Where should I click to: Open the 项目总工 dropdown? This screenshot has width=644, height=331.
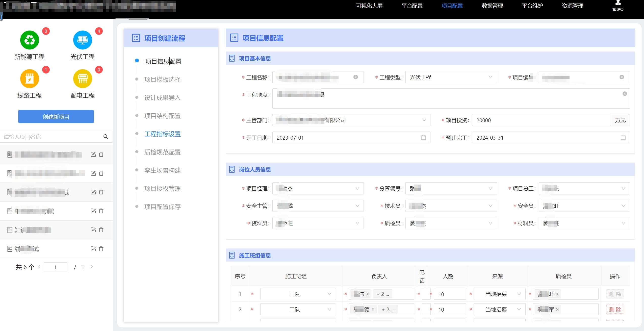[x=584, y=188]
